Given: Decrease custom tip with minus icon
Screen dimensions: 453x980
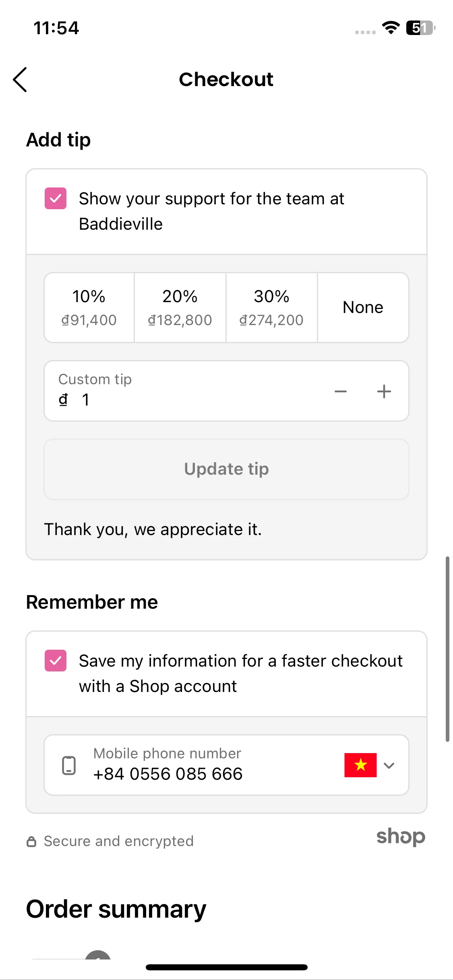Looking at the screenshot, I should point(341,391).
